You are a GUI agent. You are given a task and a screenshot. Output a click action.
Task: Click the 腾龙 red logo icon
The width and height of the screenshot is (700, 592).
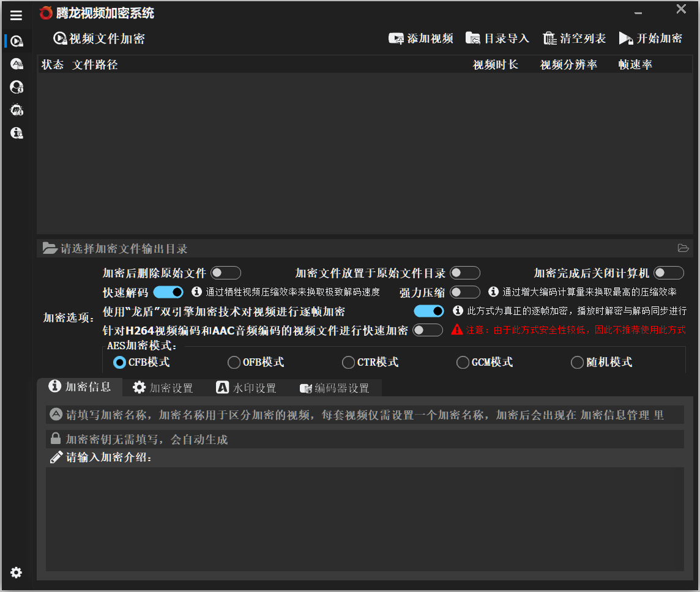(46, 13)
